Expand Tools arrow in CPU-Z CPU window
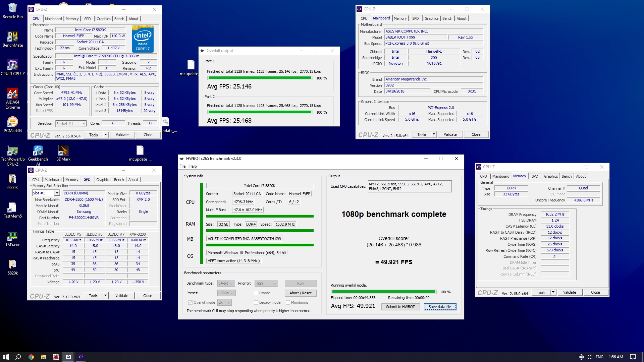Screen dimensions: 644x362 tap(106, 135)
